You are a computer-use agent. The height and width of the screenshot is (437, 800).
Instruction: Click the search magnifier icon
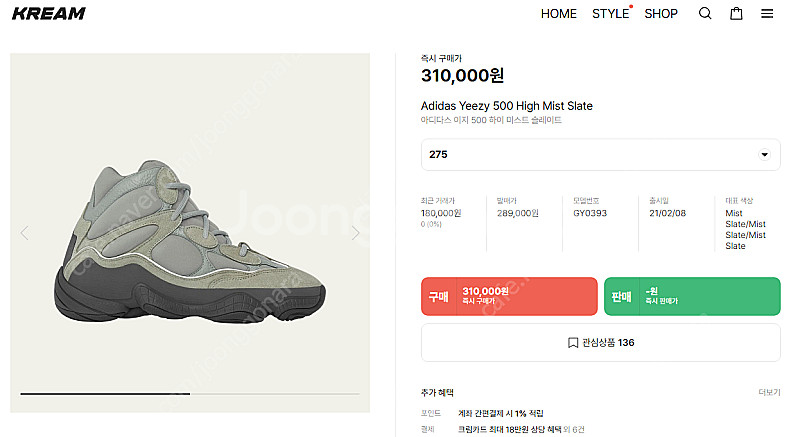click(x=705, y=14)
